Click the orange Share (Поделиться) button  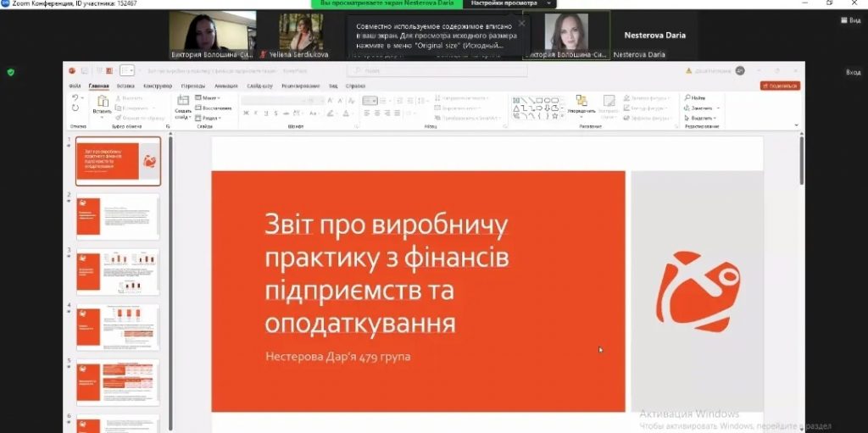point(780,86)
